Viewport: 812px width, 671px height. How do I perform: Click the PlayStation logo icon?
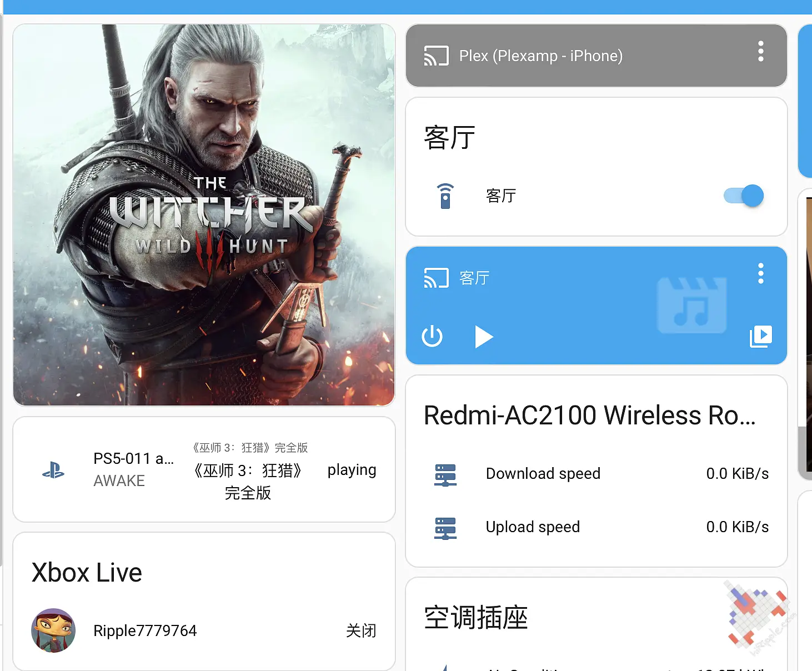[53, 470]
